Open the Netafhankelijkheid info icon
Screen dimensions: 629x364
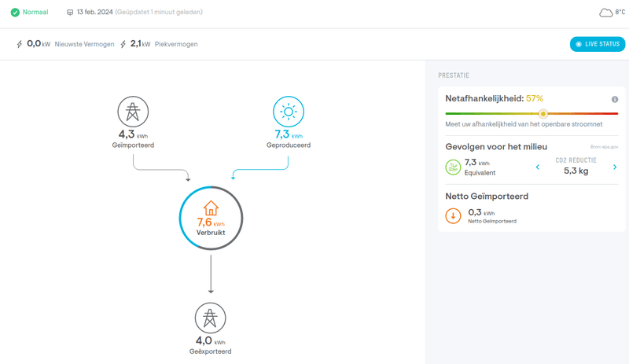(x=615, y=99)
